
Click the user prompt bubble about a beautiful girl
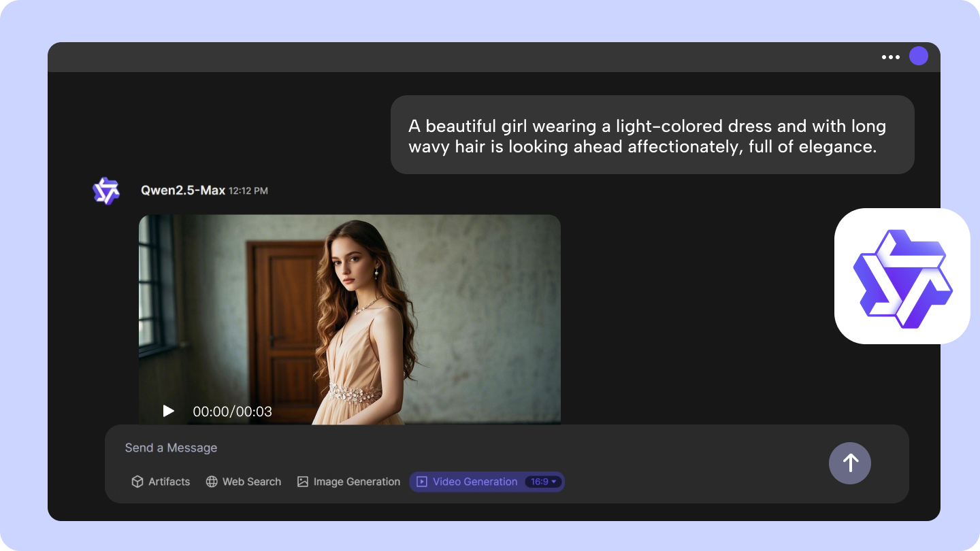click(x=652, y=135)
